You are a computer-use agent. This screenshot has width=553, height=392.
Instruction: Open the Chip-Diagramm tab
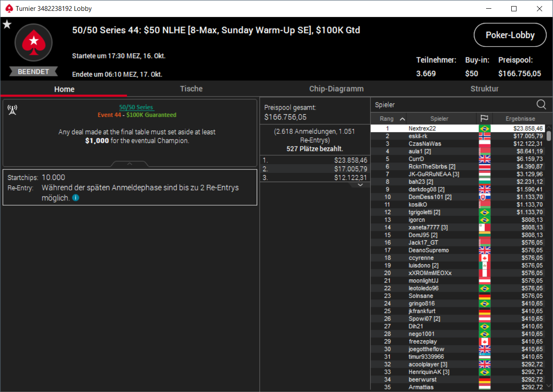tap(336, 89)
